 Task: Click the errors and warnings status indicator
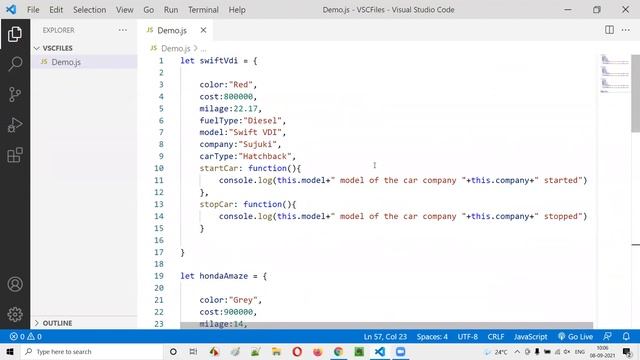pyautogui.click(x=26, y=337)
